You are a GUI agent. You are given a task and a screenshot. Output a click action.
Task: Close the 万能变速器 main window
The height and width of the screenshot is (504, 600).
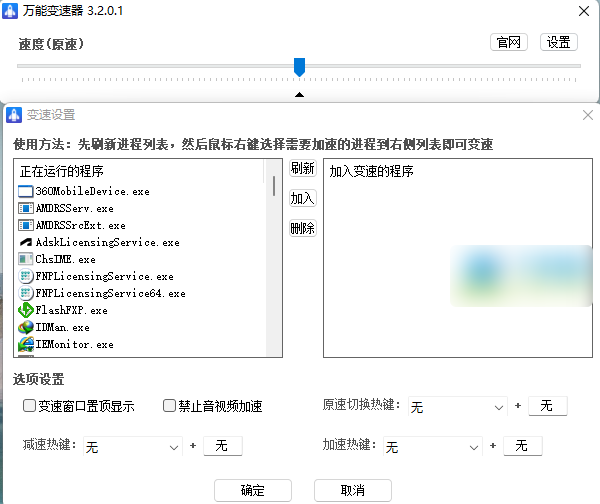click(584, 11)
